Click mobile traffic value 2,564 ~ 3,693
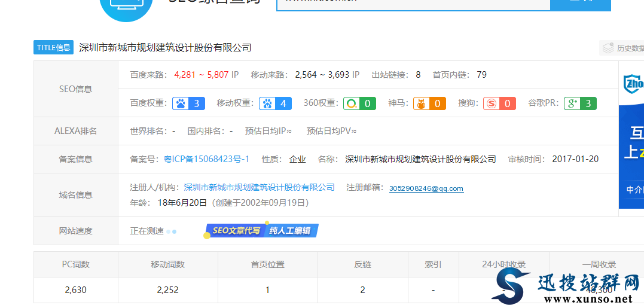The image size is (644, 308). pyautogui.click(x=322, y=75)
